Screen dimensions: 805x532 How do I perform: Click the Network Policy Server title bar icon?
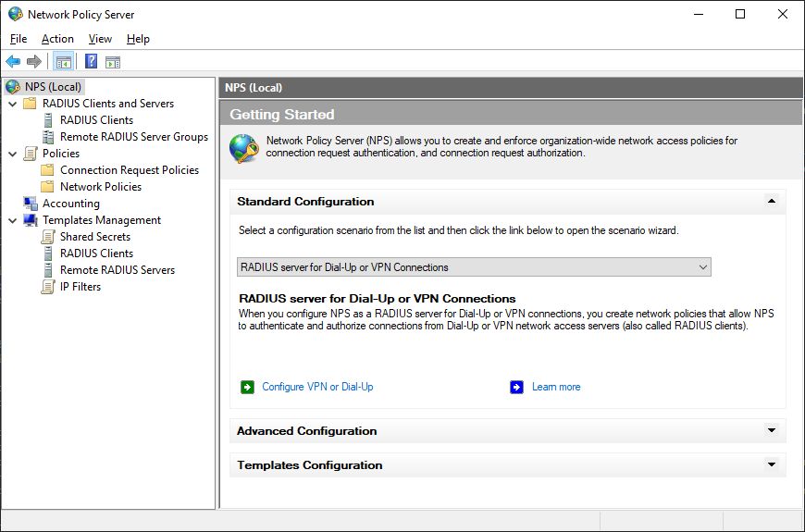(16, 14)
